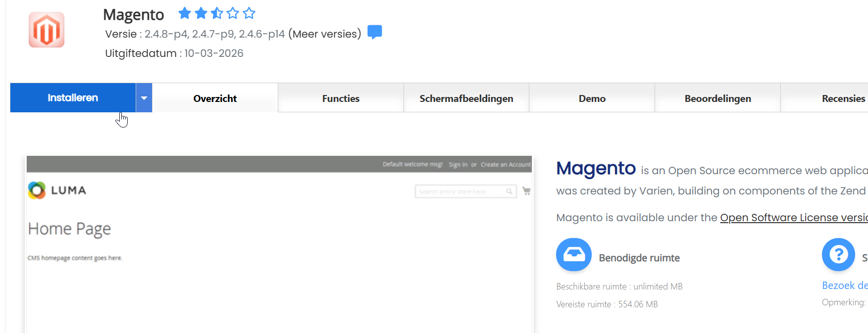Screen dimensions: 868x333
Task: Open the Schermafbeeldingen tab
Action: click(x=466, y=98)
